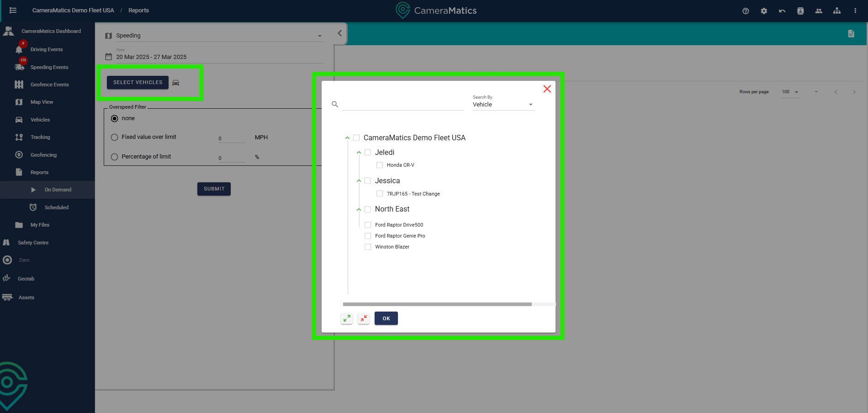868x413 pixels.
Task: Collapse the North East group
Action: 359,210
